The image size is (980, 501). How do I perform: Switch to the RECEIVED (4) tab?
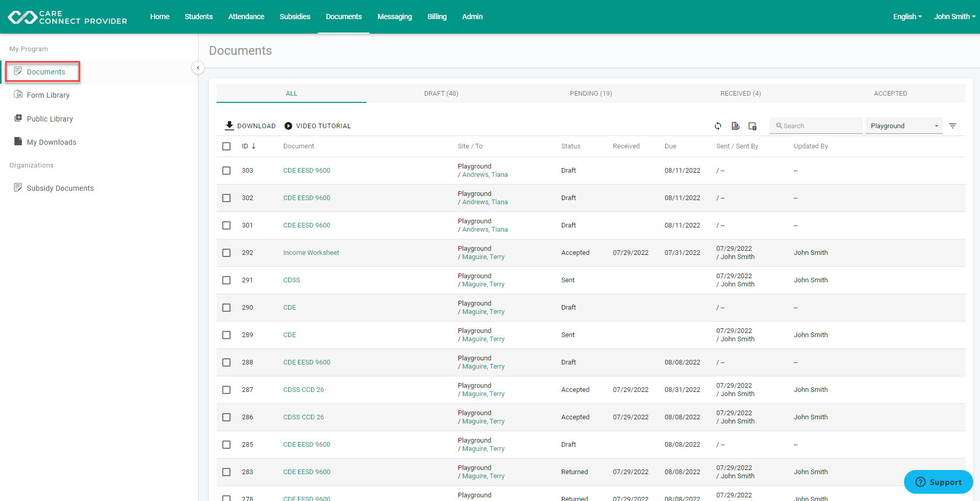(741, 94)
